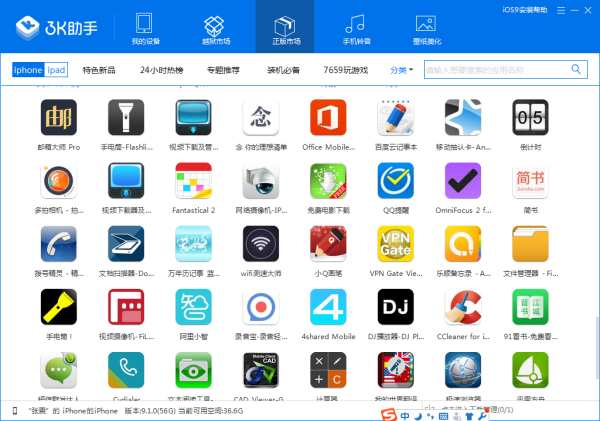Open the 文件管理器 folder app icon
This screenshot has height=421, width=600.
point(530,243)
